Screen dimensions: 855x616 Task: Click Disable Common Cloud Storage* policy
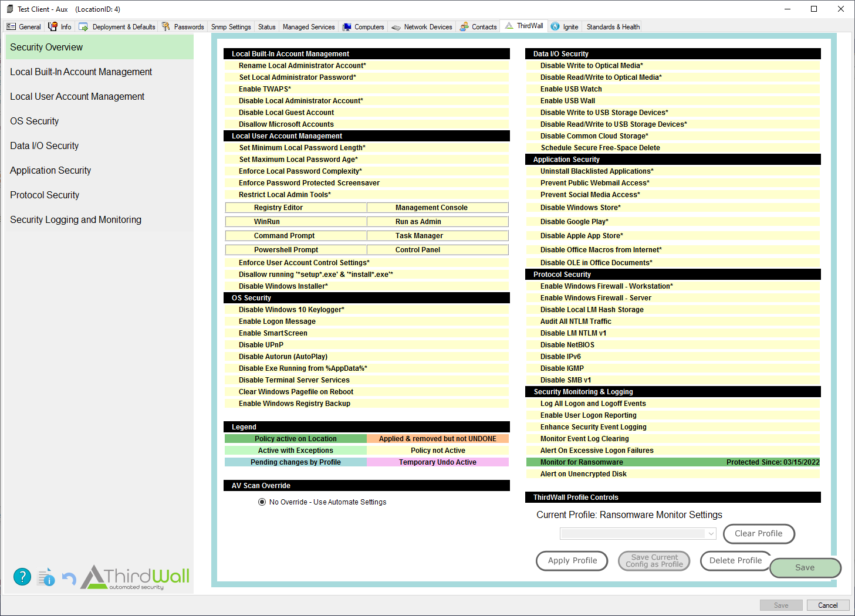tap(673, 136)
